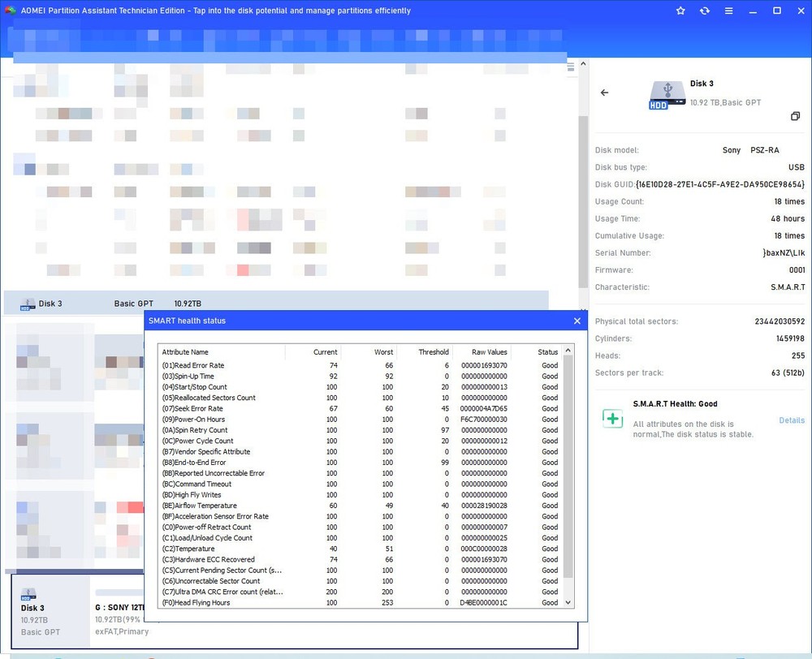This screenshot has height=659, width=812.
Task: Sort by the Raw Values column header
Action: (x=490, y=352)
